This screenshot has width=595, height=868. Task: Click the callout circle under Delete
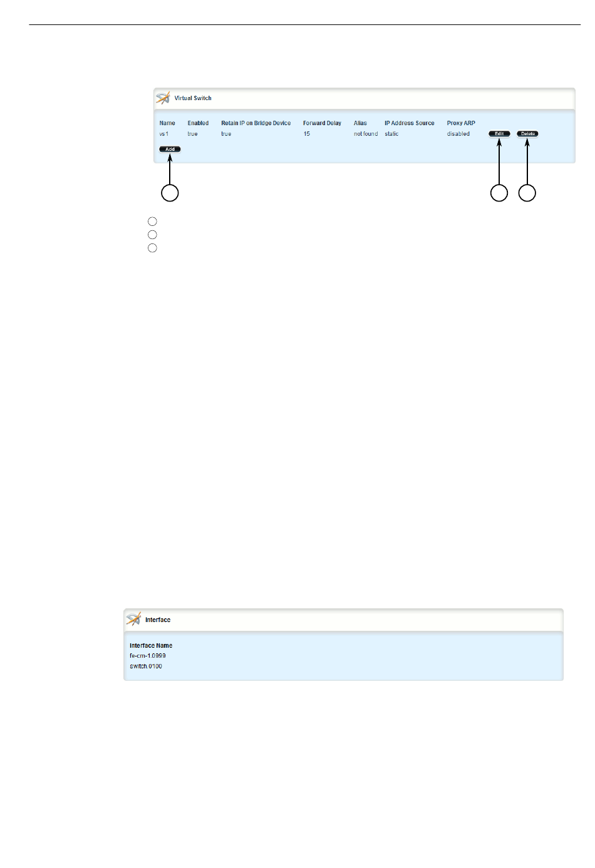coord(527,193)
